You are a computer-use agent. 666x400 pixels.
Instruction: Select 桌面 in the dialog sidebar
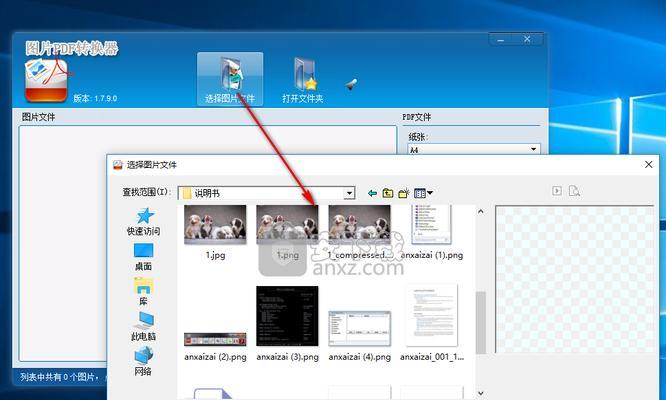pyautogui.click(x=143, y=257)
